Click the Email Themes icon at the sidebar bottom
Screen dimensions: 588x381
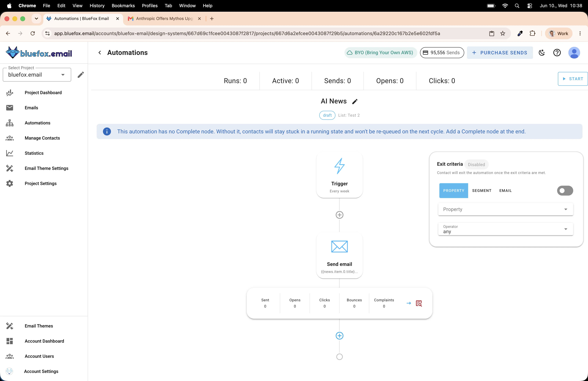click(10, 326)
